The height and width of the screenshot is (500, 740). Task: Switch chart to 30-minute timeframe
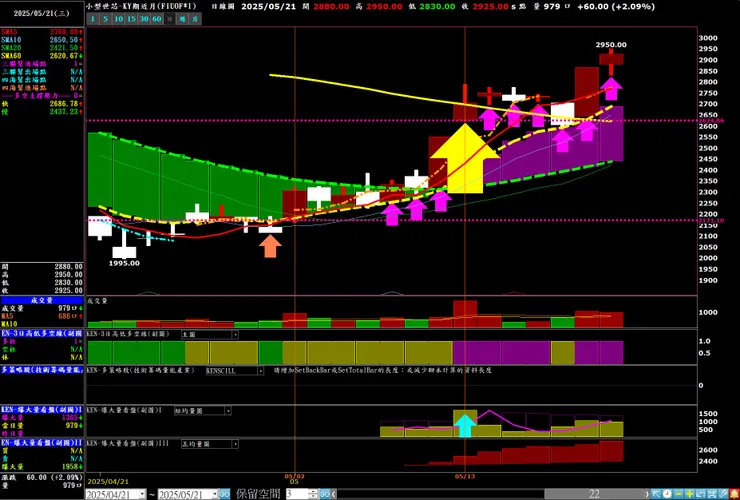144,19
